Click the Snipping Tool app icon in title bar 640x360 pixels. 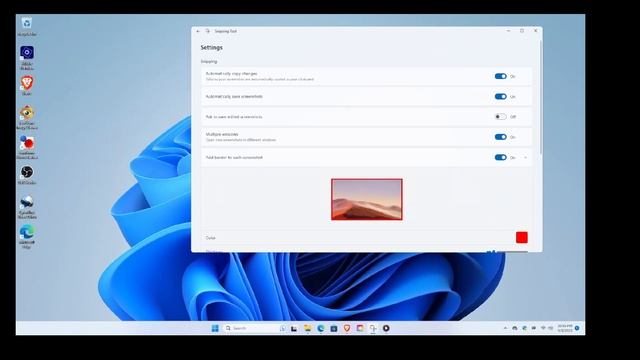(208, 31)
